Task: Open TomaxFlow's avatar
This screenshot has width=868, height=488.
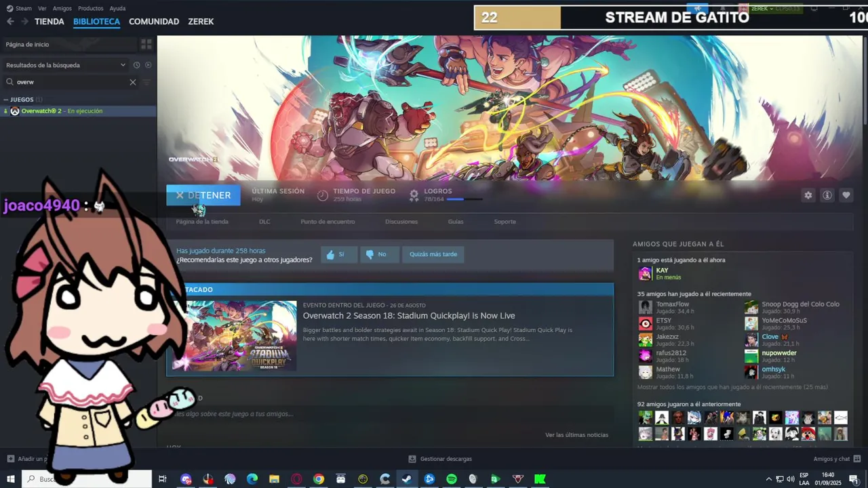Action: (x=646, y=307)
